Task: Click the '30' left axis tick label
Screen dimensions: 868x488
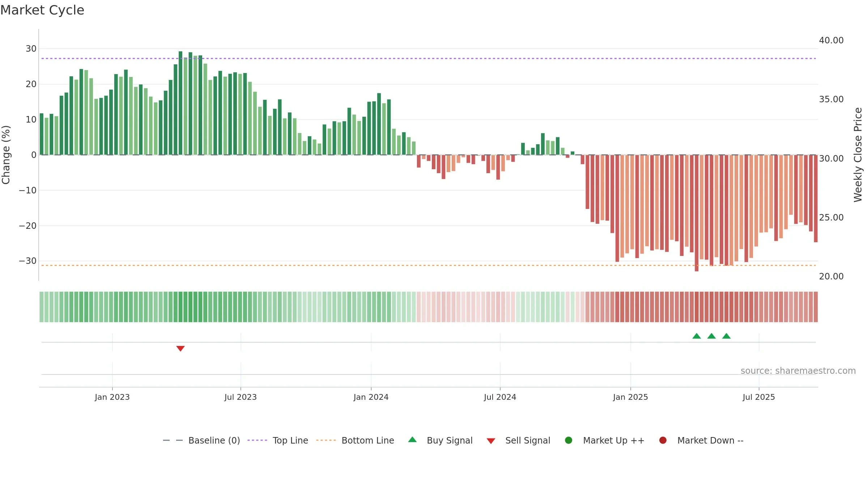Action: pyautogui.click(x=31, y=49)
